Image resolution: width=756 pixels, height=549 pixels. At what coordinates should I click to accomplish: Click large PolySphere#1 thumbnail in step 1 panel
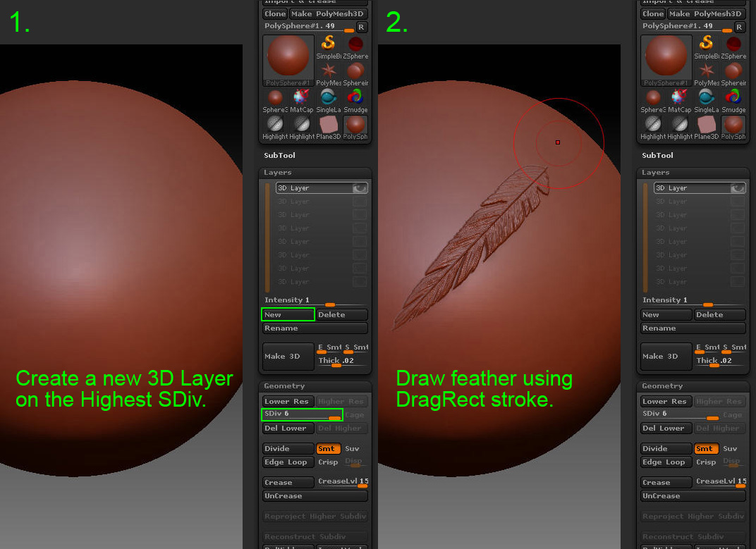point(288,61)
